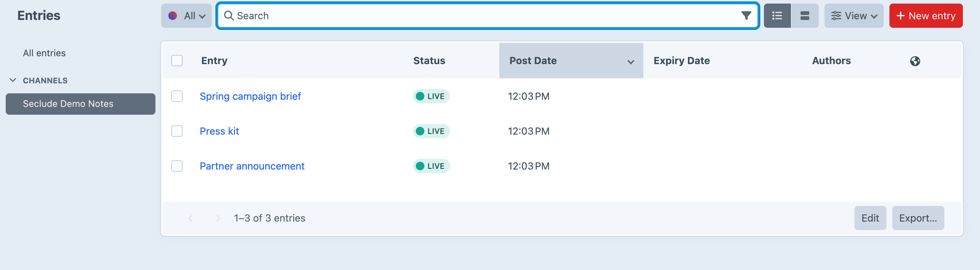Sort by the Status column header

(x=429, y=61)
